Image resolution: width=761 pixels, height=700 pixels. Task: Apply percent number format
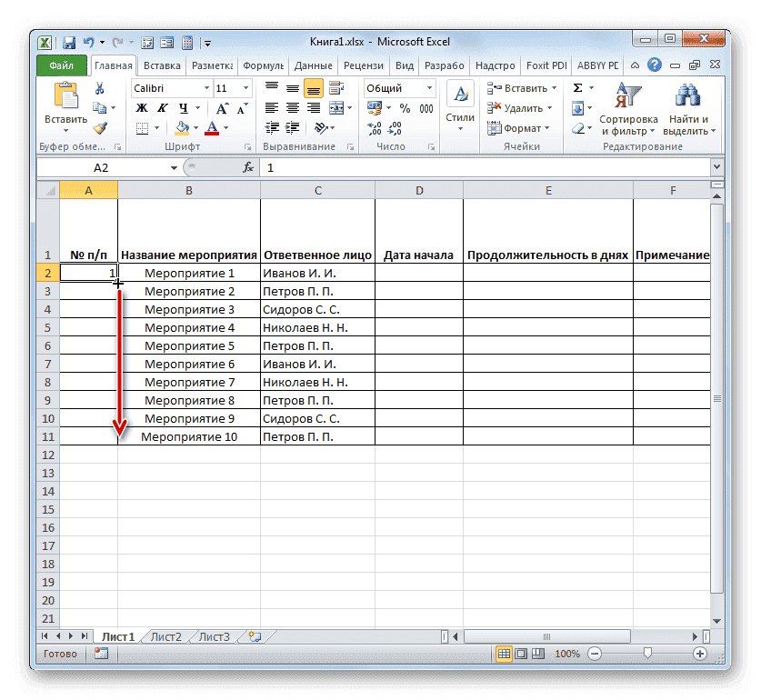click(x=403, y=106)
